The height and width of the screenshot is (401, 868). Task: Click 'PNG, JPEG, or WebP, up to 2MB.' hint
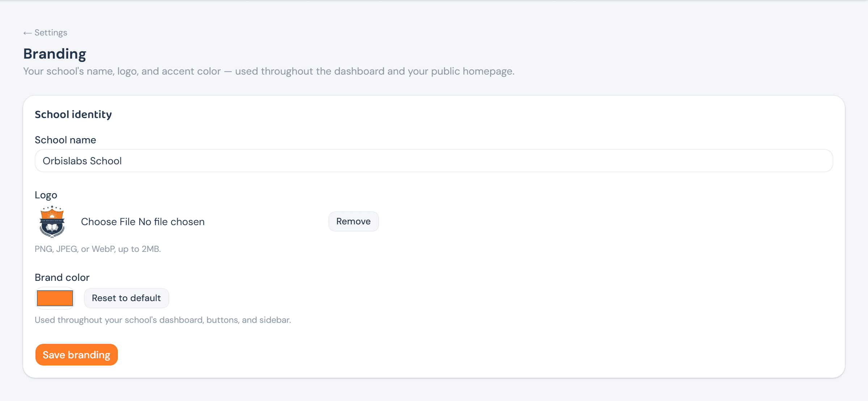[98, 249]
